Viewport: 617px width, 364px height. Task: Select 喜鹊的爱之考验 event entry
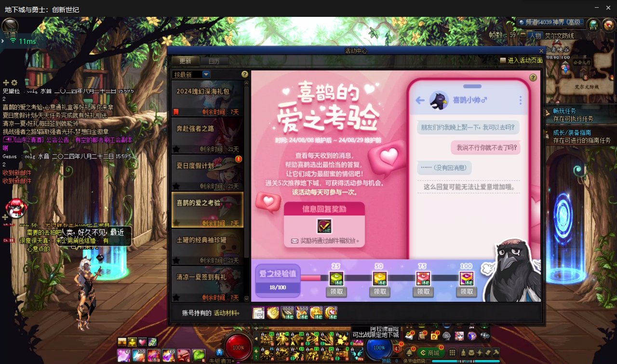pos(208,210)
